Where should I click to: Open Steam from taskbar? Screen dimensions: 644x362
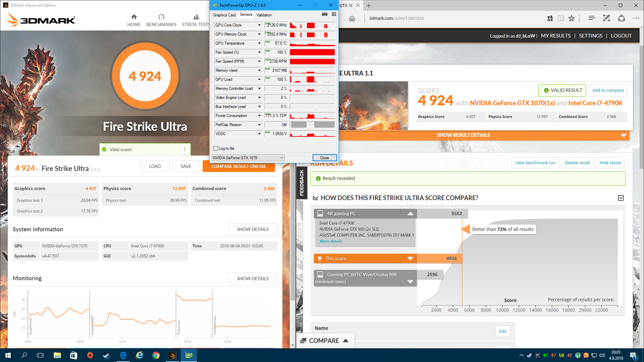click(x=106, y=355)
